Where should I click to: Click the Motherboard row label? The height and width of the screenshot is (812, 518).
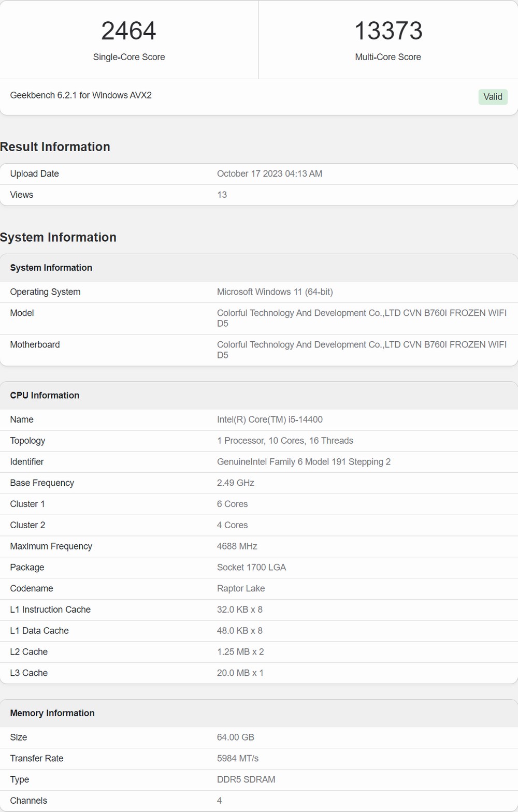35,344
